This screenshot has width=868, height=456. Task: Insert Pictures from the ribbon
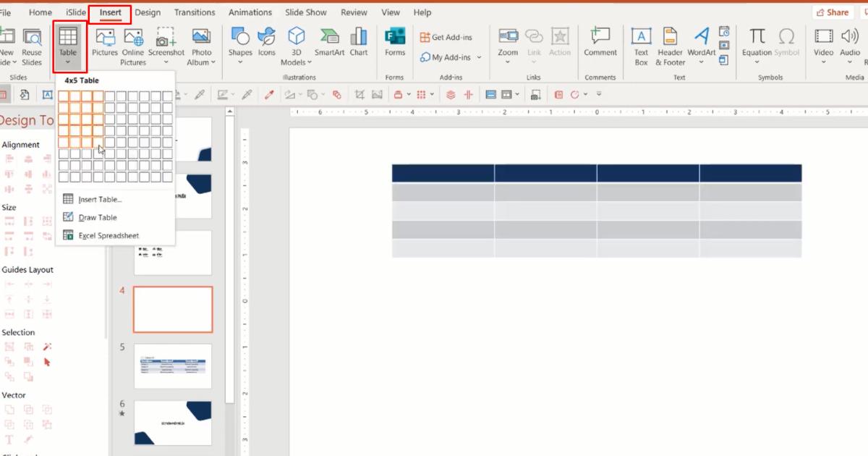point(105,43)
